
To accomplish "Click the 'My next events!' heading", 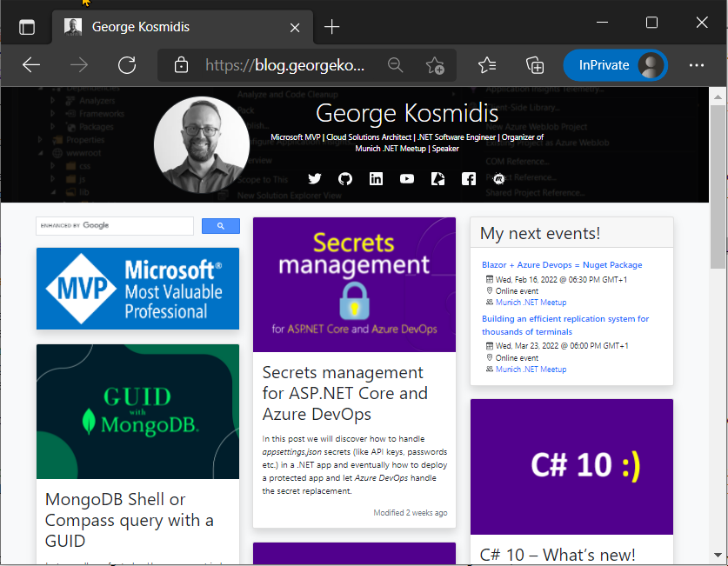I will [x=540, y=233].
